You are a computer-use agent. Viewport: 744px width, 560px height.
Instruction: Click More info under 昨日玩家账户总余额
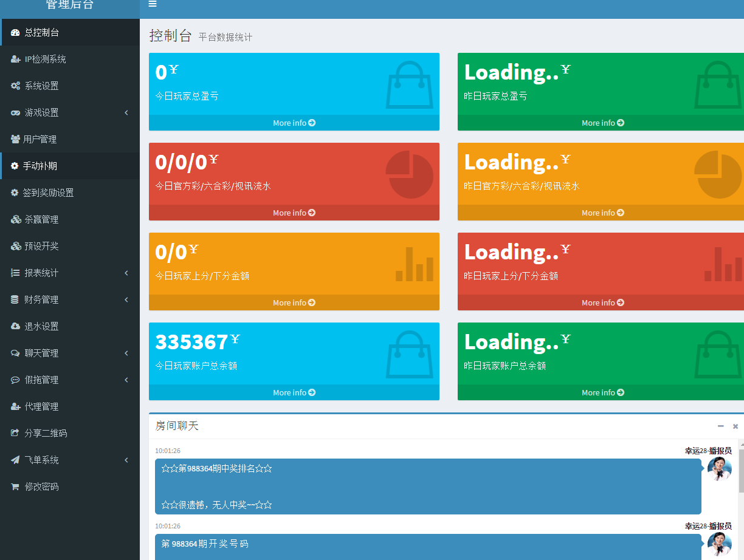[x=602, y=393]
